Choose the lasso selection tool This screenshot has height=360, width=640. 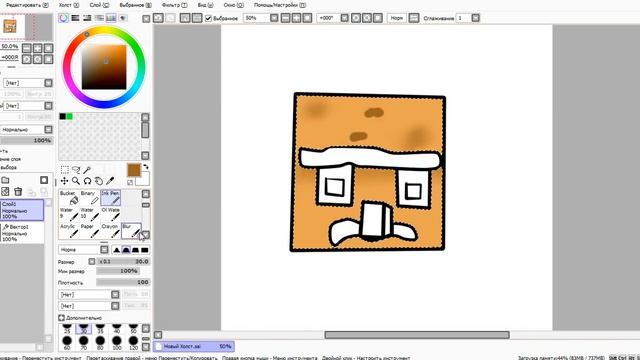(x=76, y=169)
